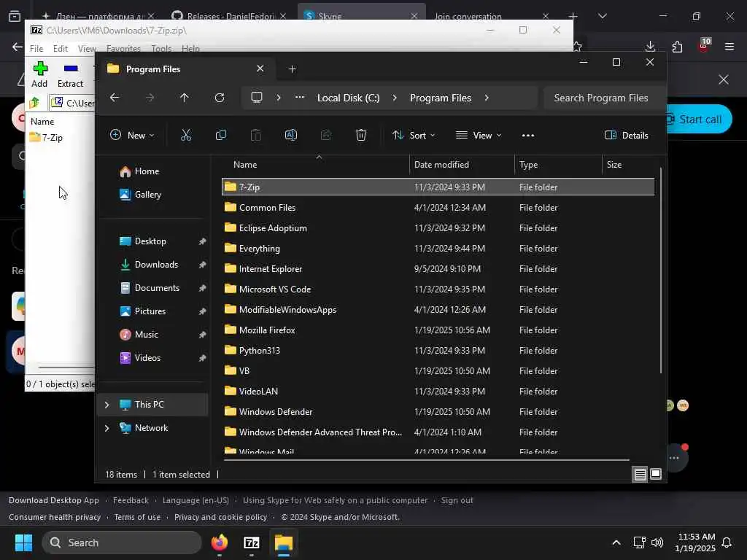Switch to large thumbnails view icon in status bar
Image resolution: width=747 pixels, height=560 pixels.
pos(656,474)
